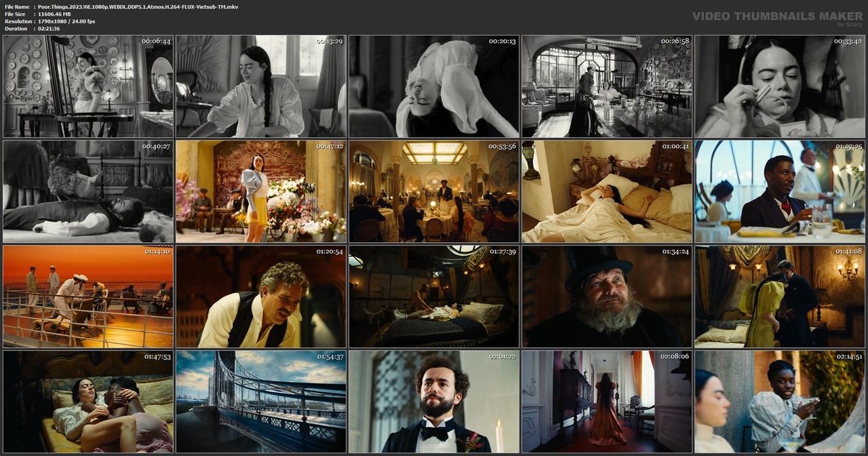Select the final thumbnail at 02:14:51
The width and height of the screenshot is (868, 456).
(x=780, y=402)
